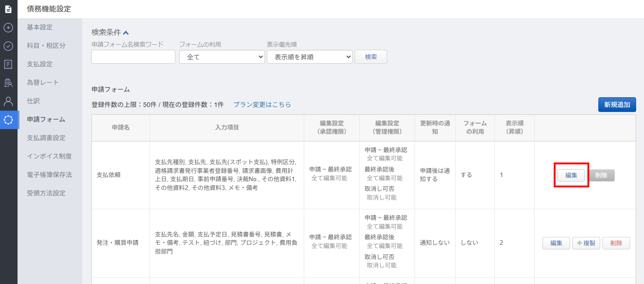Follow the プラン変更はこちら link
Screen dimensions: 644x284
pyautogui.click(x=262, y=105)
